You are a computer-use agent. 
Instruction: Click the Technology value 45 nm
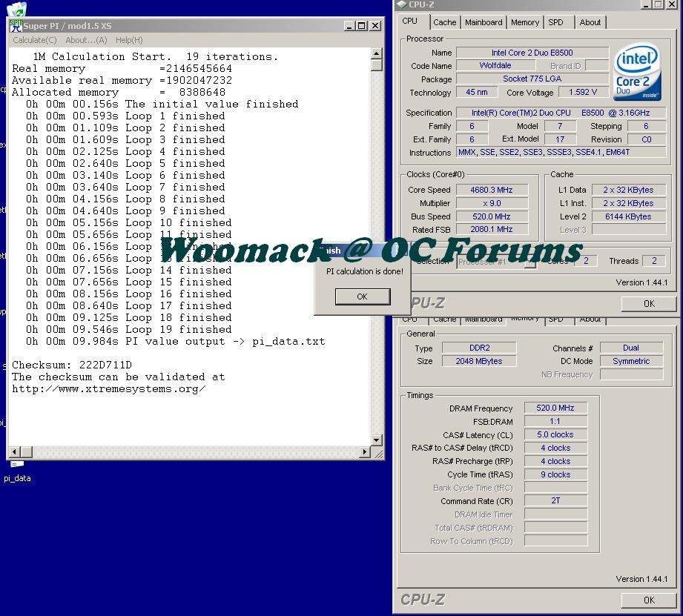pyautogui.click(x=477, y=93)
